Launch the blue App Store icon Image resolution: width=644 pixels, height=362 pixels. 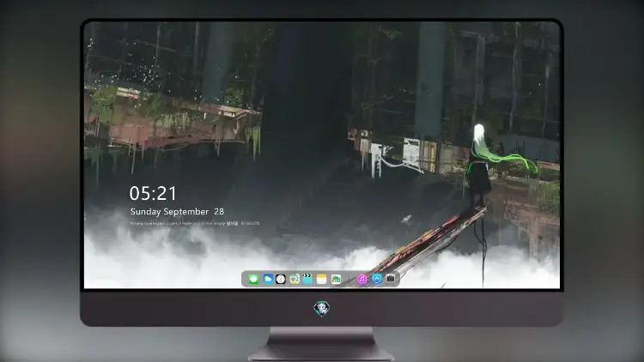point(377,279)
